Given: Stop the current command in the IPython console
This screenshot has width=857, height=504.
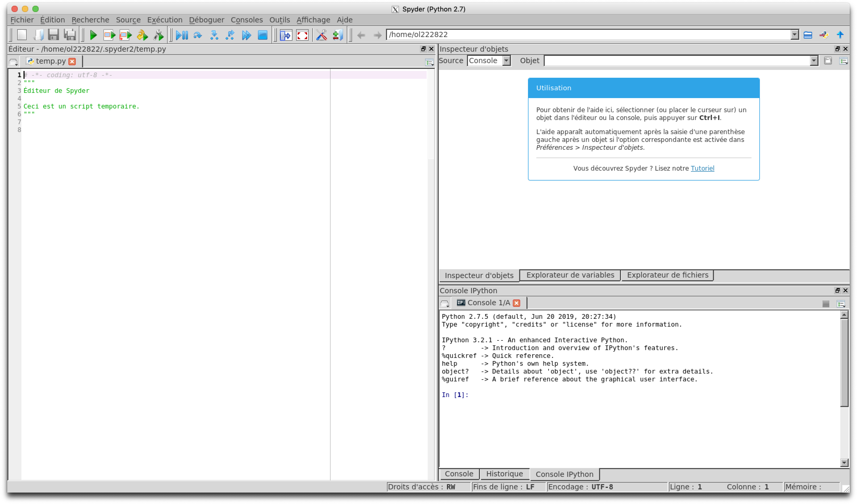Looking at the screenshot, I should (826, 304).
